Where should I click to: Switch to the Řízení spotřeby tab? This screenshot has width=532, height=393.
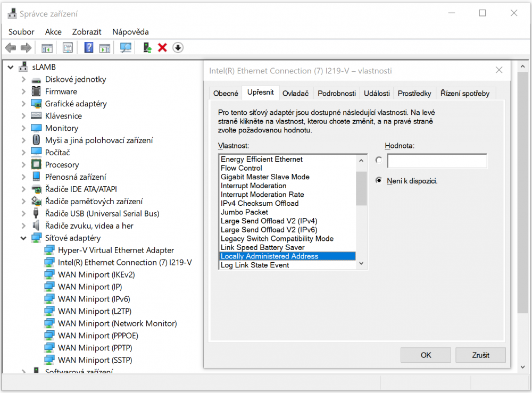464,93
